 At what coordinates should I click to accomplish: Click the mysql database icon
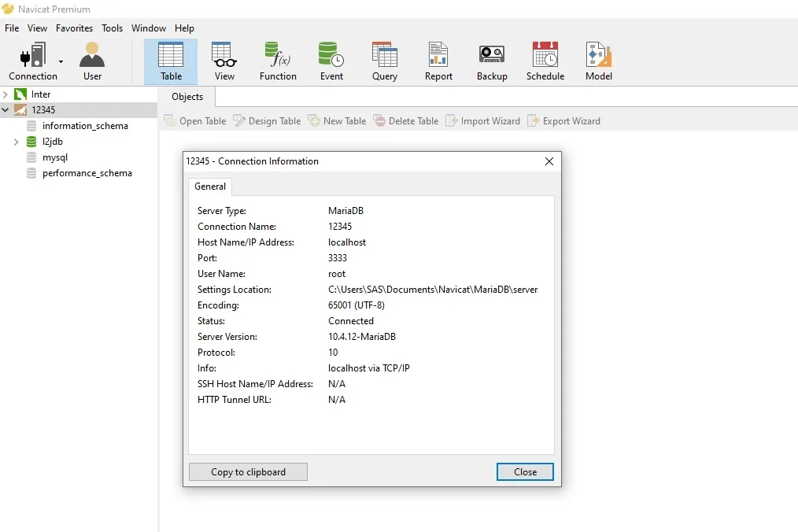[31, 157]
